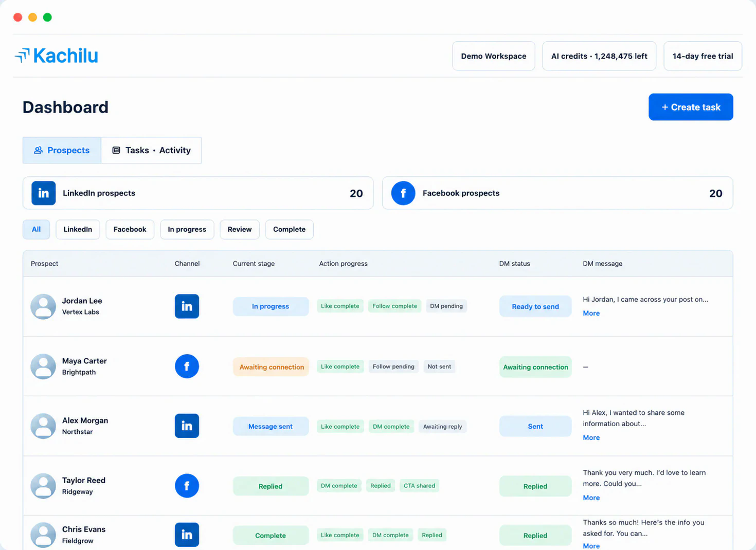756x550 pixels.
Task: Click Maya Carter's Follow pending tag
Action: pyautogui.click(x=393, y=366)
